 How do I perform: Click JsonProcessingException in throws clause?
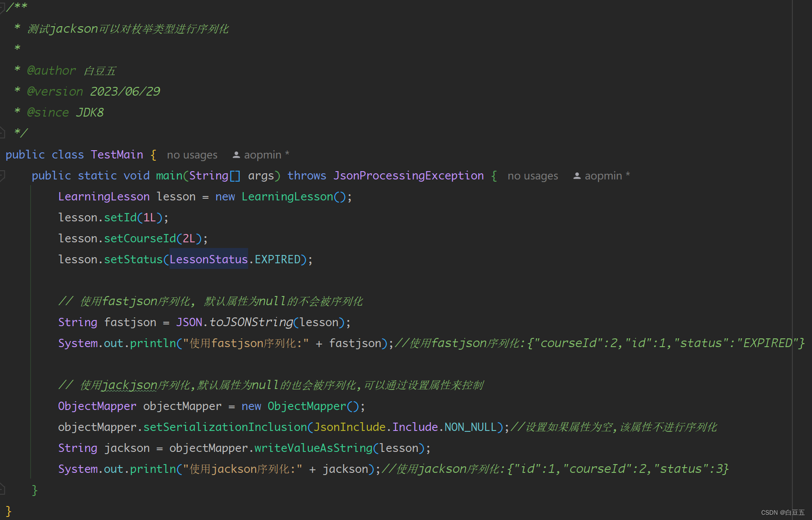click(408, 176)
